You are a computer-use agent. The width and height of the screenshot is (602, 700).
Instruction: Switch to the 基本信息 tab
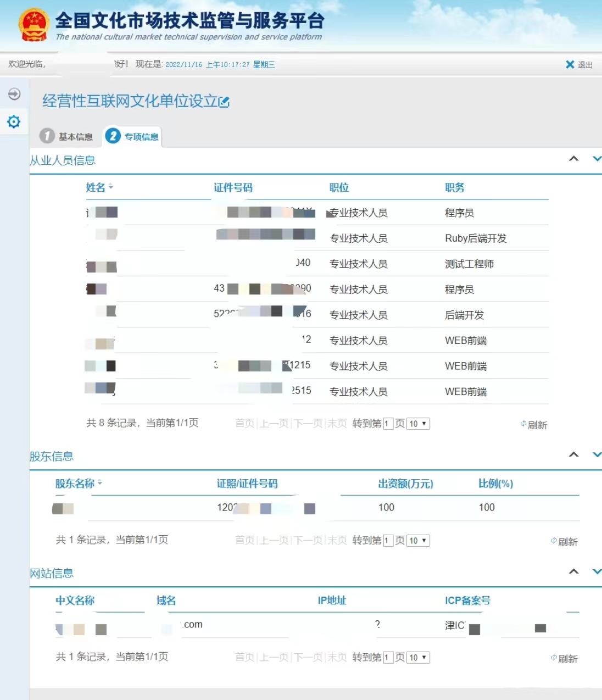tap(67, 136)
